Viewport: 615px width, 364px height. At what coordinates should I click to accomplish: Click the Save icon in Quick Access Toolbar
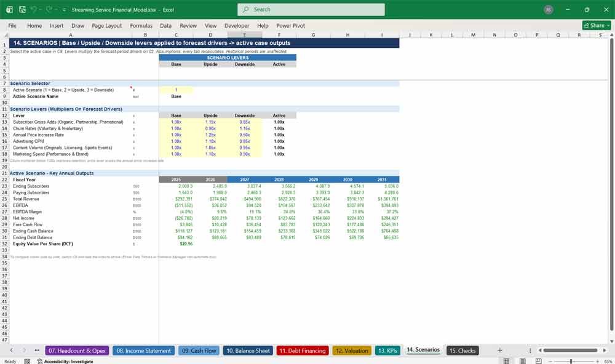pos(22,9)
